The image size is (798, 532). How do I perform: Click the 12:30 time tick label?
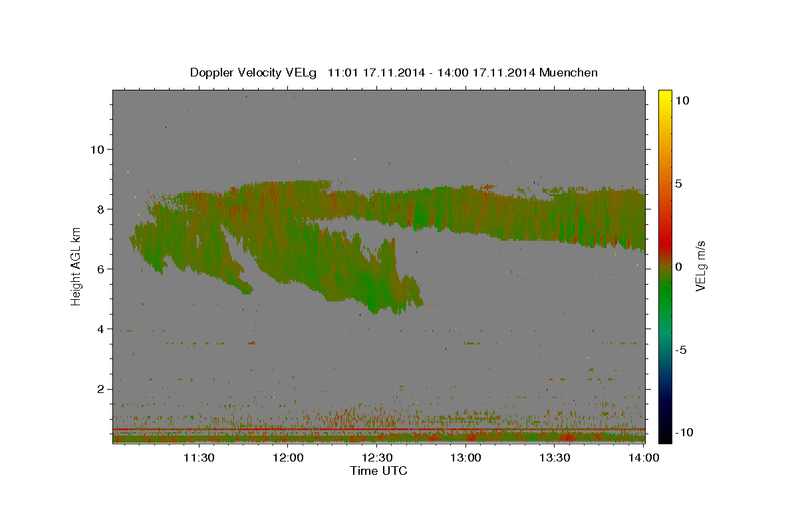[x=377, y=458]
